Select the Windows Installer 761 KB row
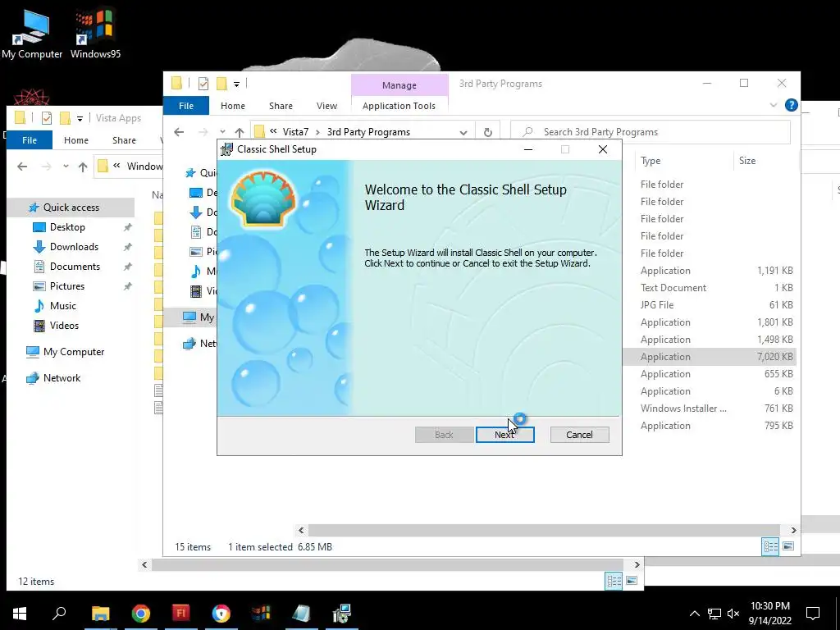 coord(710,409)
